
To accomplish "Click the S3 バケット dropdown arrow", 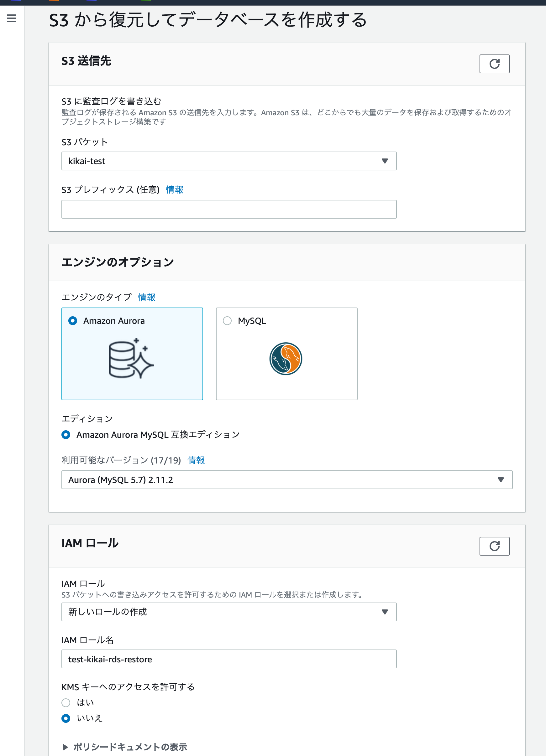I will coord(385,161).
